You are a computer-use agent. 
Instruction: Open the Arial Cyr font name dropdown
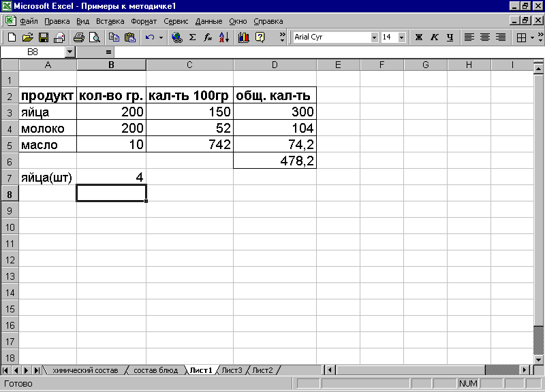pyautogui.click(x=374, y=37)
